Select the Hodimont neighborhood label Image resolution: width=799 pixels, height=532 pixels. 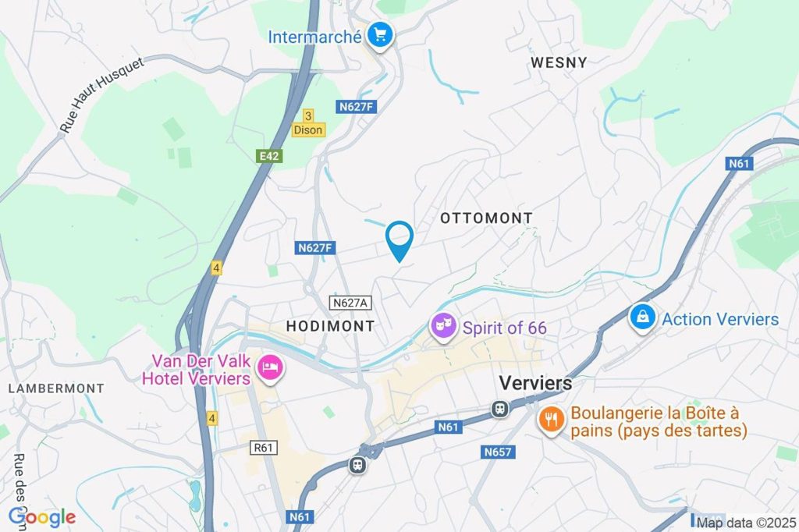pyautogui.click(x=330, y=326)
